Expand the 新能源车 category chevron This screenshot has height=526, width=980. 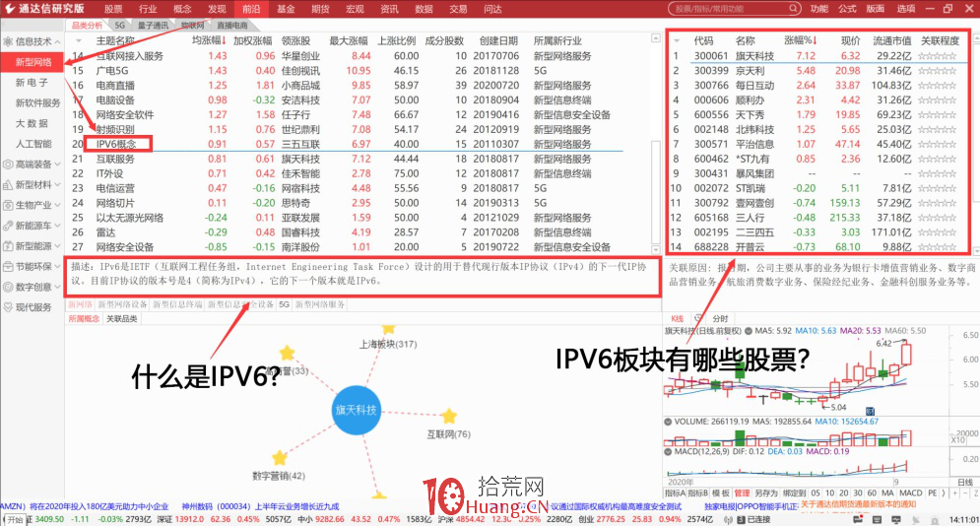click(x=57, y=226)
